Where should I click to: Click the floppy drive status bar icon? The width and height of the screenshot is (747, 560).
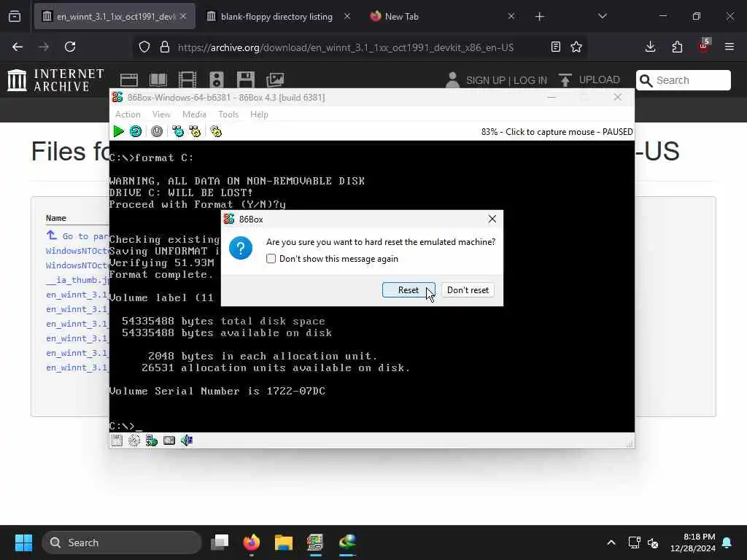click(117, 440)
